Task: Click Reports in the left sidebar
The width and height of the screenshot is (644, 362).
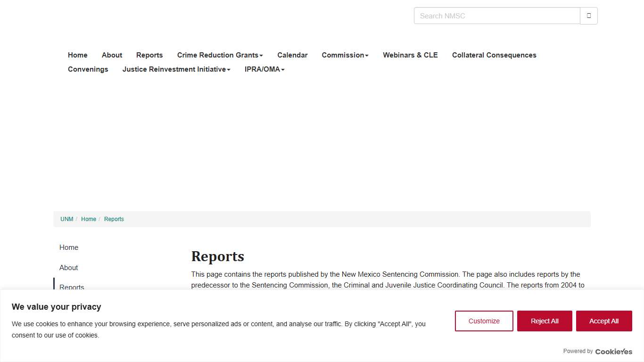Action: point(72,287)
